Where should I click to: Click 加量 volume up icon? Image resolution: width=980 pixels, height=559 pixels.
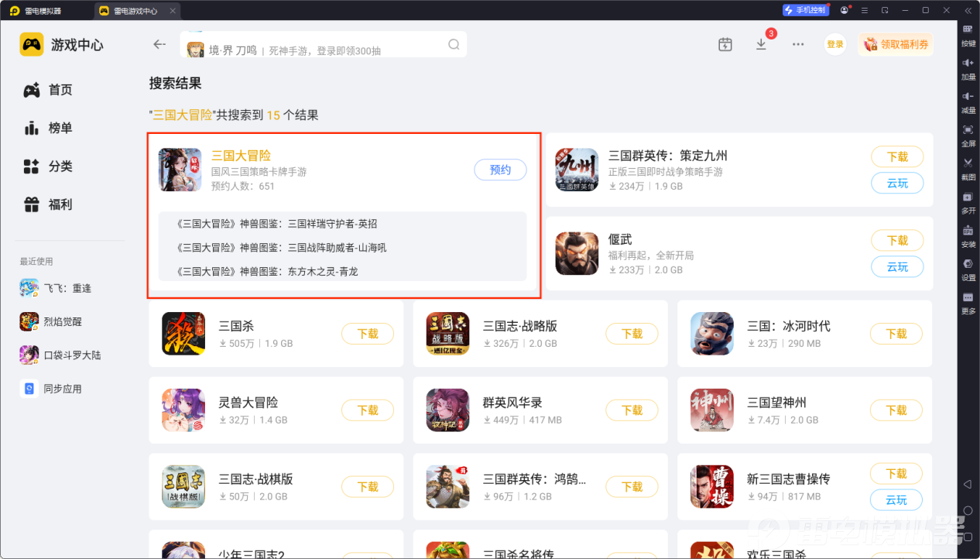(x=968, y=68)
